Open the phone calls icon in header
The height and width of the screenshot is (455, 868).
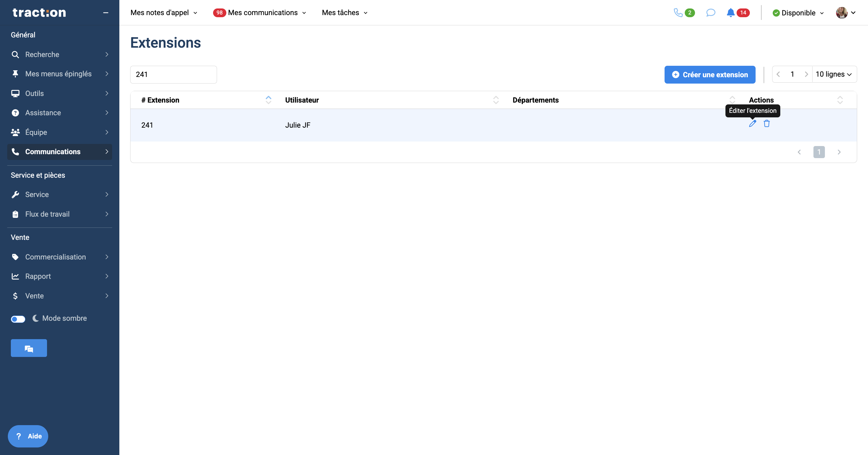[678, 13]
